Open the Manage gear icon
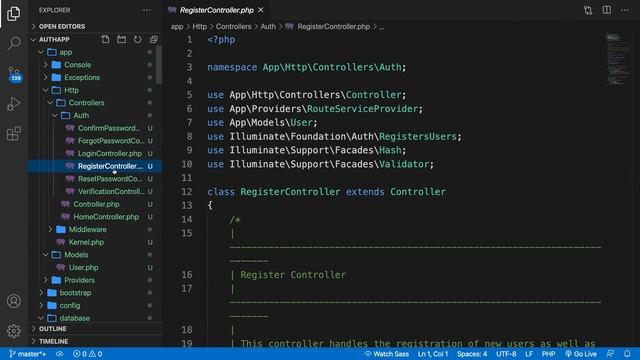Image resolution: width=640 pixels, height=360 pixels. click(13, 331)
